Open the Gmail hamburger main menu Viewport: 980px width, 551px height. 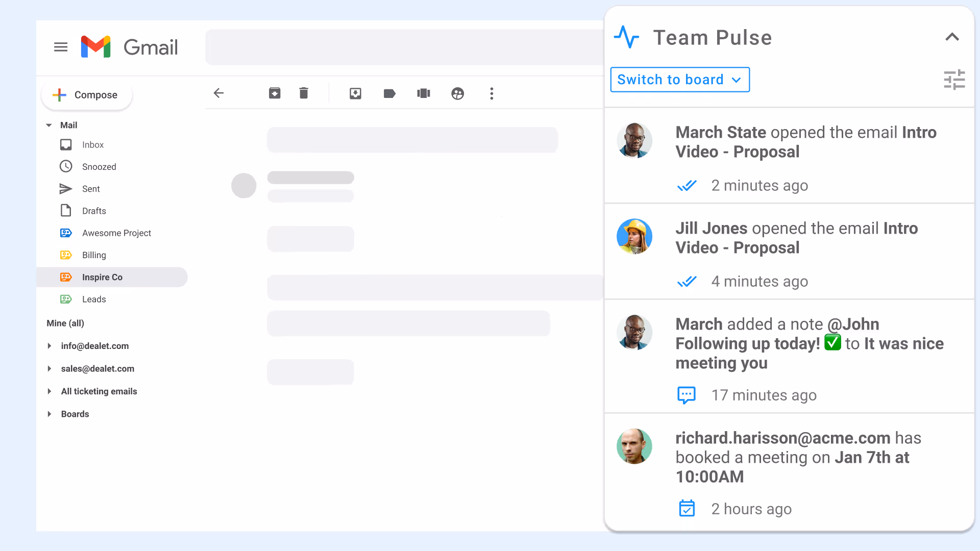point(61,47)
